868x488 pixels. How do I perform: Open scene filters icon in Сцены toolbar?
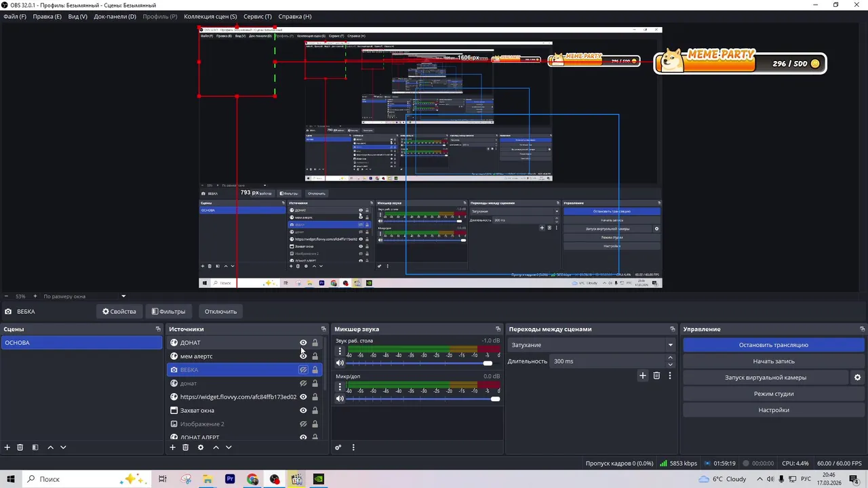[35, 447]
